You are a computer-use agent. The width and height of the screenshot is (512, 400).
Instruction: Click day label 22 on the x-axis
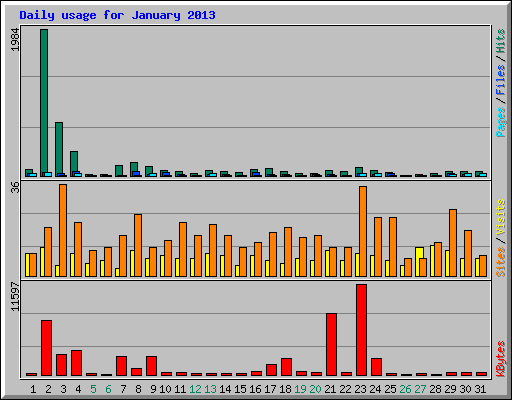[345, 389]
